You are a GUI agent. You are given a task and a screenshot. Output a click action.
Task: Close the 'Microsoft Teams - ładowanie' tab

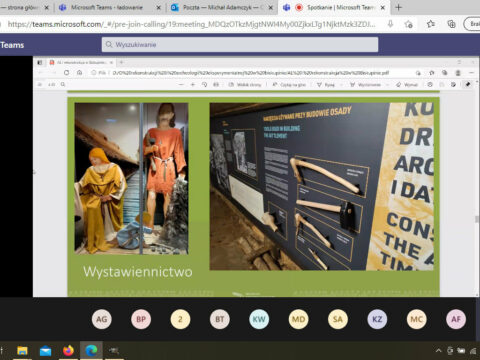point(159,7)
